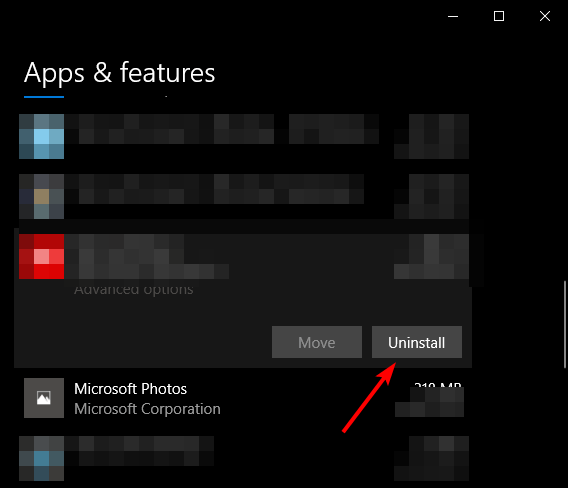Viewport: 568px width, 488px height.
Task: Select the pixelated tan and gray app icon
Action: 42,196
